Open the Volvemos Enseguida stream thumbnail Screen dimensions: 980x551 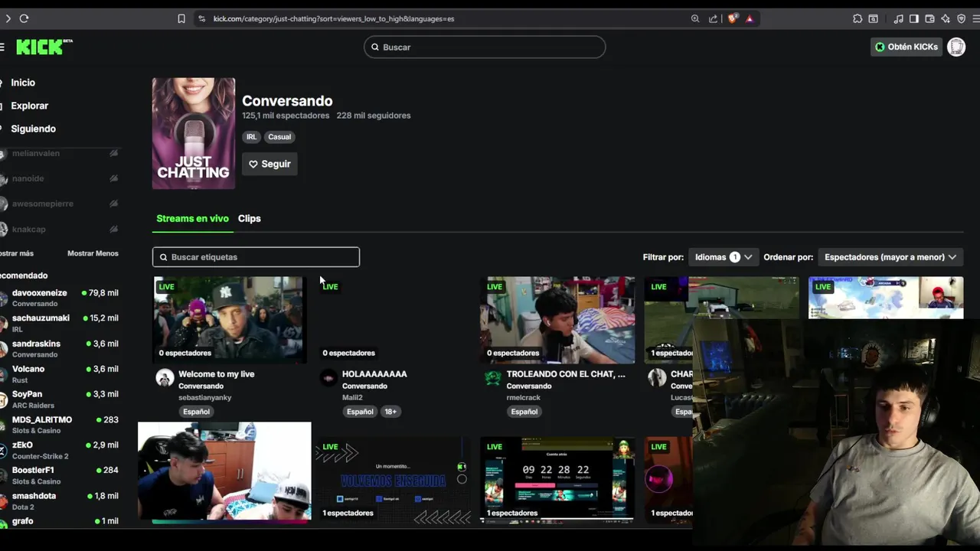click(394, 480)
